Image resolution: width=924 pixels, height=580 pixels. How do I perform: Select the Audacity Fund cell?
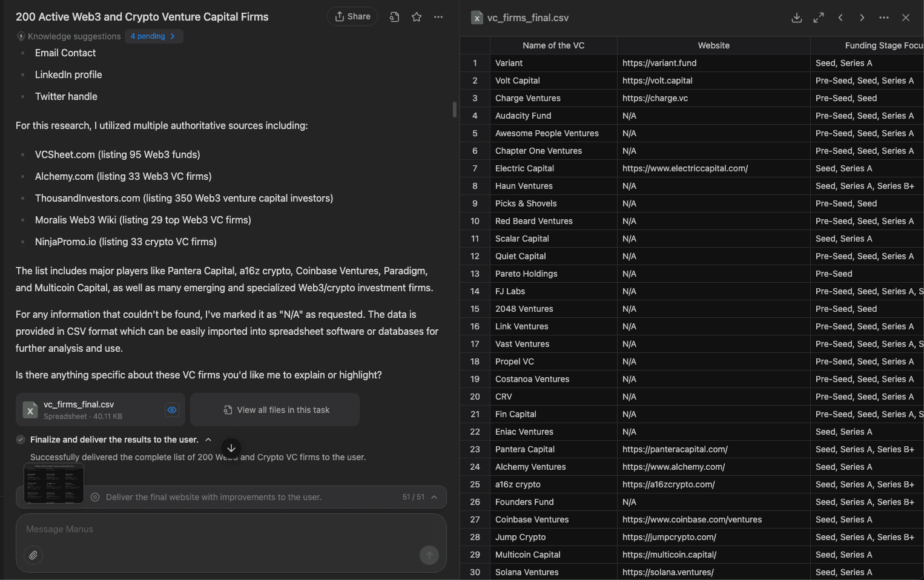(553, 116)
